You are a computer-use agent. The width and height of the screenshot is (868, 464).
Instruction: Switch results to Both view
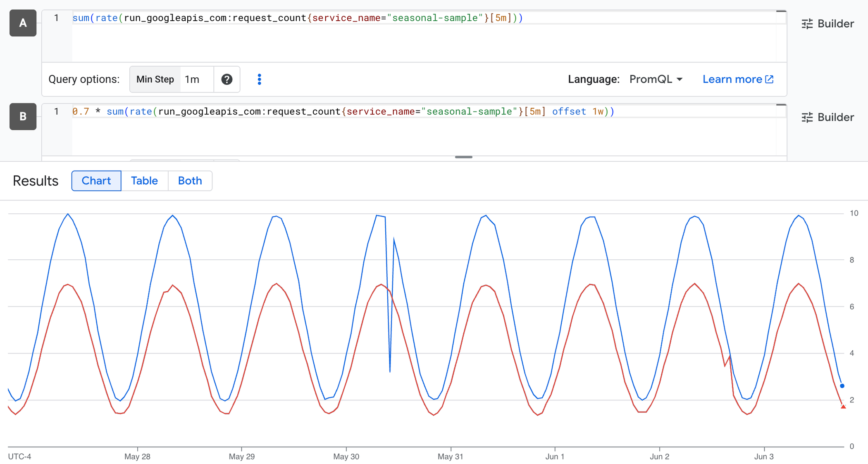[190, 181]
